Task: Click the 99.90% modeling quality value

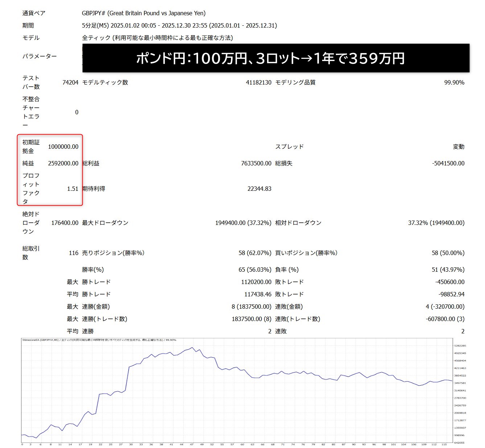Action: click(x=454, y=82)
